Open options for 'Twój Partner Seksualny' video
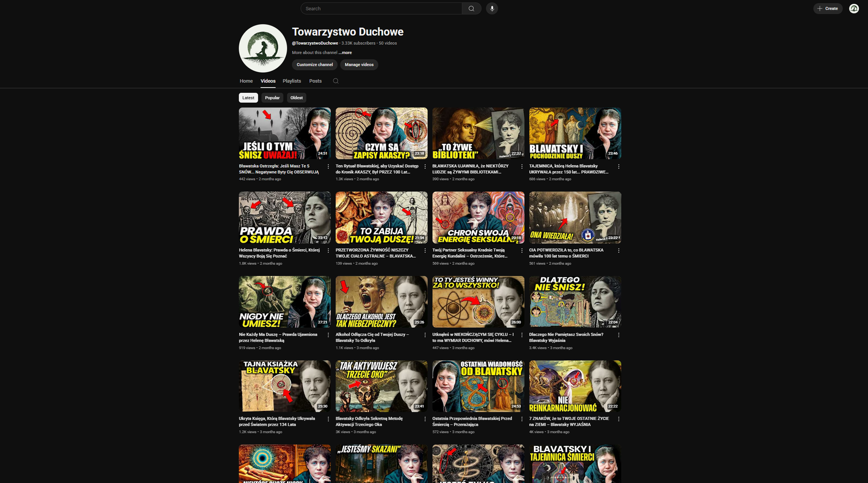Screen dimensions: 868x483 [x=522, y=251]
